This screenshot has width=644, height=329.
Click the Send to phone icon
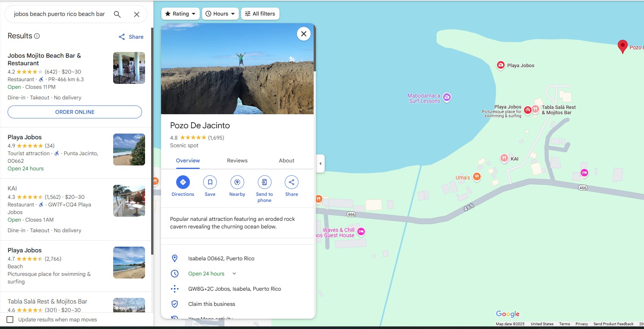264,182
